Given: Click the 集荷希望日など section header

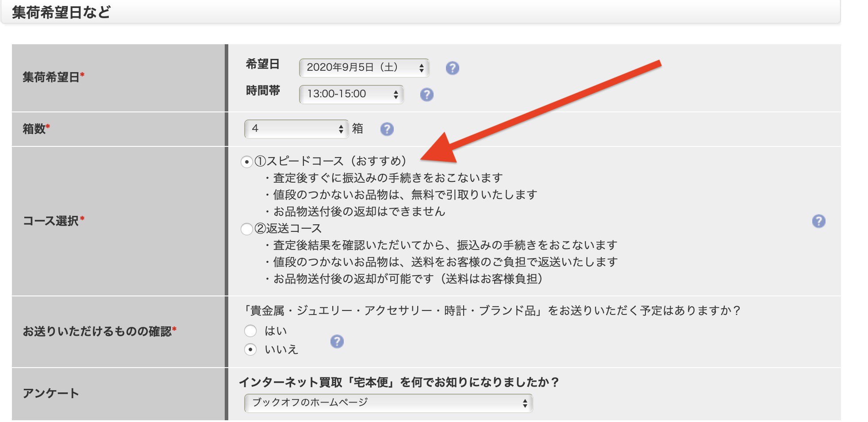Looking at the screenshot, I should click(x=61, y=12).
